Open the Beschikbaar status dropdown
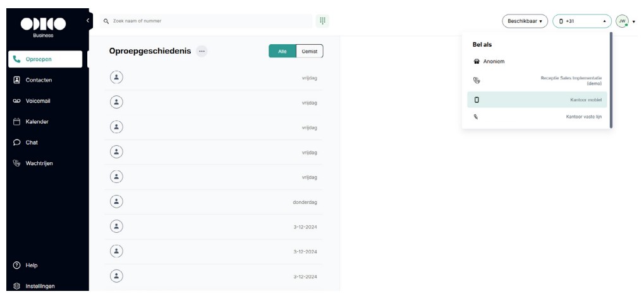This screenshot has width=644, height=301. coord(525,21)
